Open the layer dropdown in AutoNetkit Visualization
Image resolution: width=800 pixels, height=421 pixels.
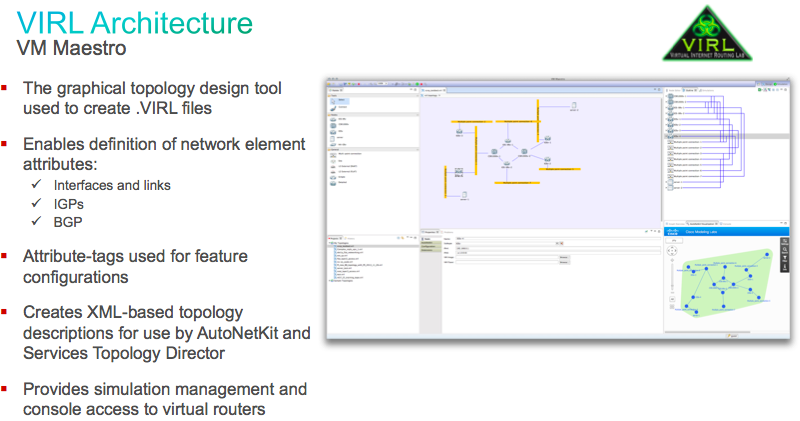[x=674, y=240]
